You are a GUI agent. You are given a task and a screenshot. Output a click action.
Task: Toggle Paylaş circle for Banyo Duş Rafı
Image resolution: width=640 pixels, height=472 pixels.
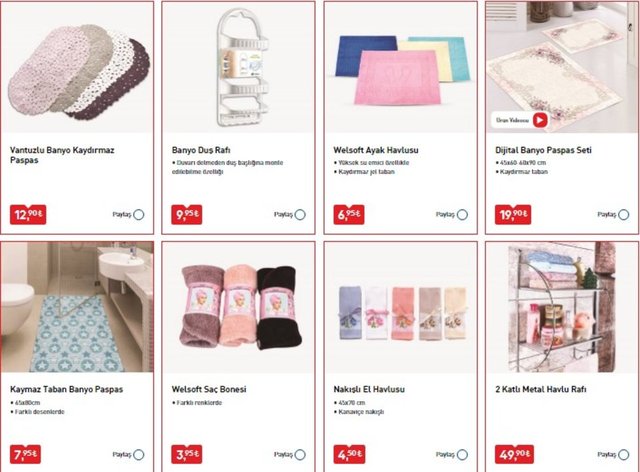coord(300,214)
